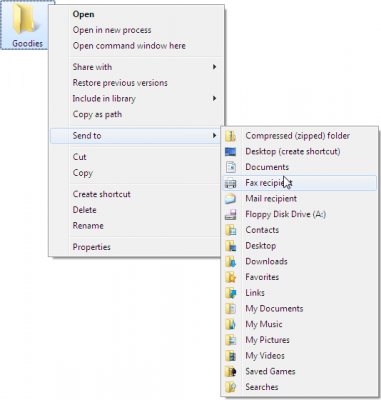Click the Send to menu entry
This screenshot has width=381, height=400.
coord(135,136)
